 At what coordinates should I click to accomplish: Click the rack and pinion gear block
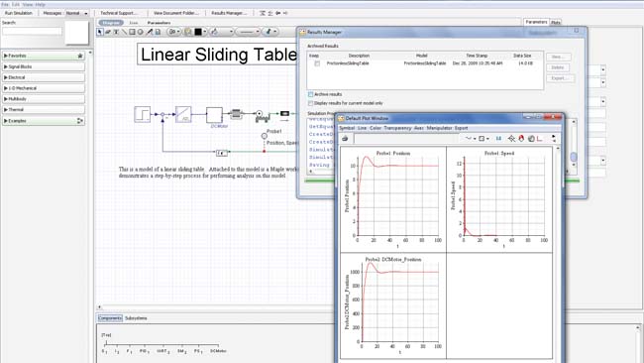262,116
